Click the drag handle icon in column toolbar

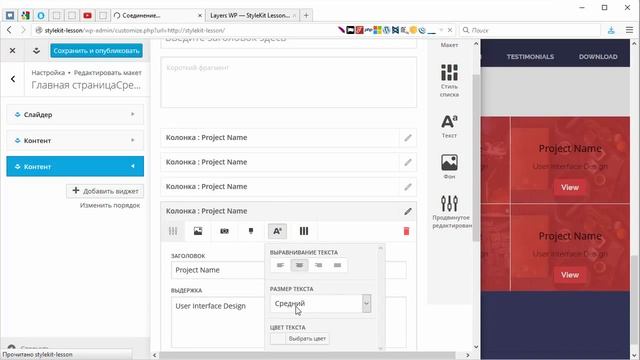pos(173,231)
